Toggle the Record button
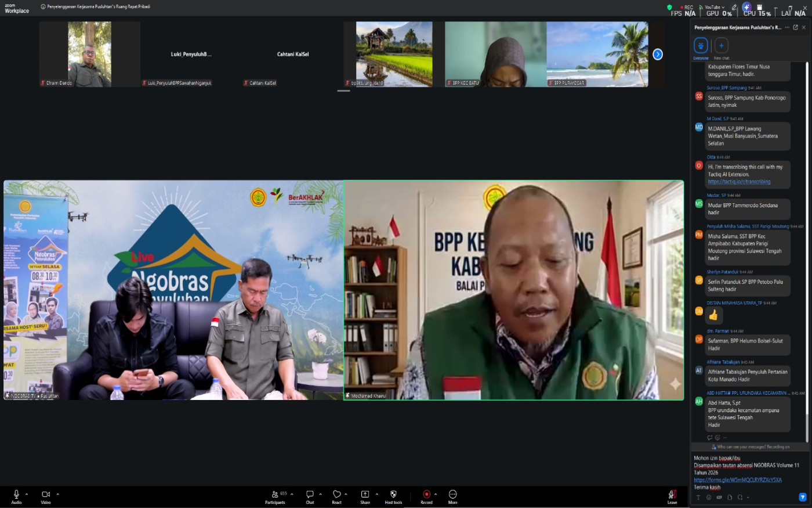This screenshot has width=812, height=508. click(x=426, y=495)
